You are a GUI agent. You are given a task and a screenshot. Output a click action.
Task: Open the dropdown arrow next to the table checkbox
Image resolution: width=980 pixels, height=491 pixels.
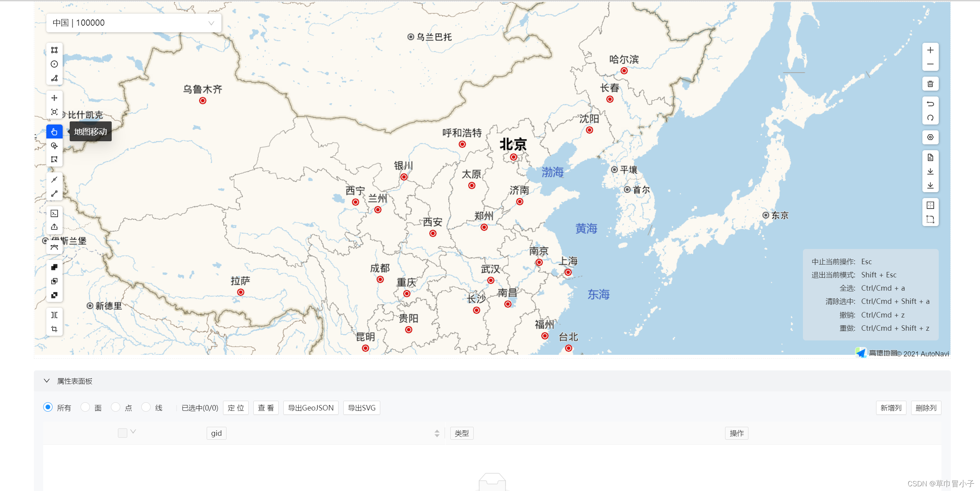point(133,432)
